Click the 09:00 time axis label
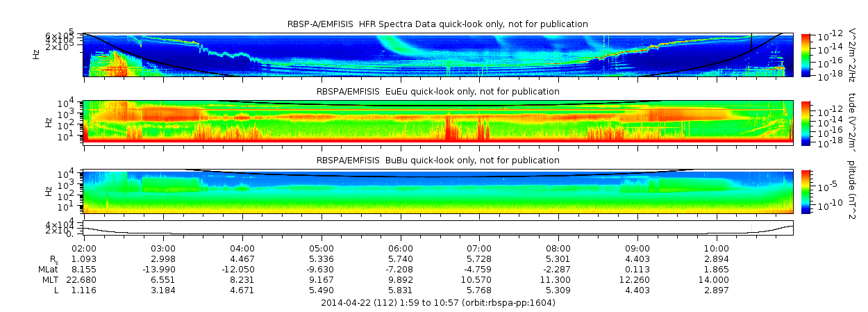Screen dimensions: 868x312 click(x=638, y=248)
